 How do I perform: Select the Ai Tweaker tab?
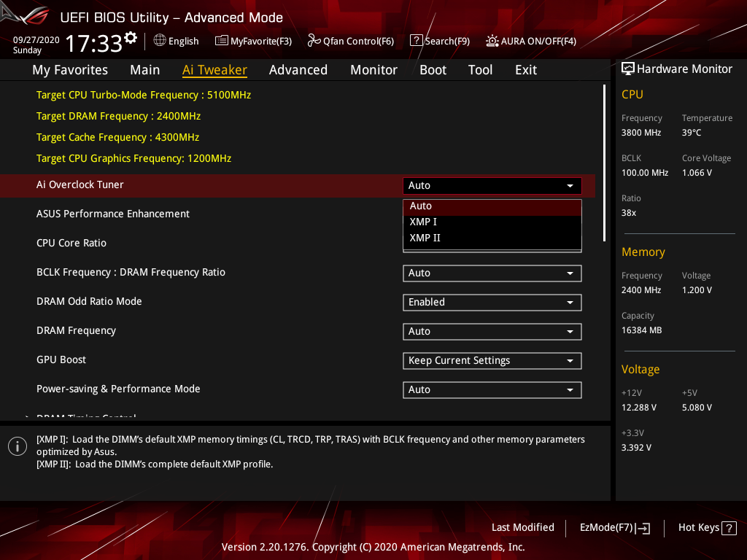tap(214, 70)
